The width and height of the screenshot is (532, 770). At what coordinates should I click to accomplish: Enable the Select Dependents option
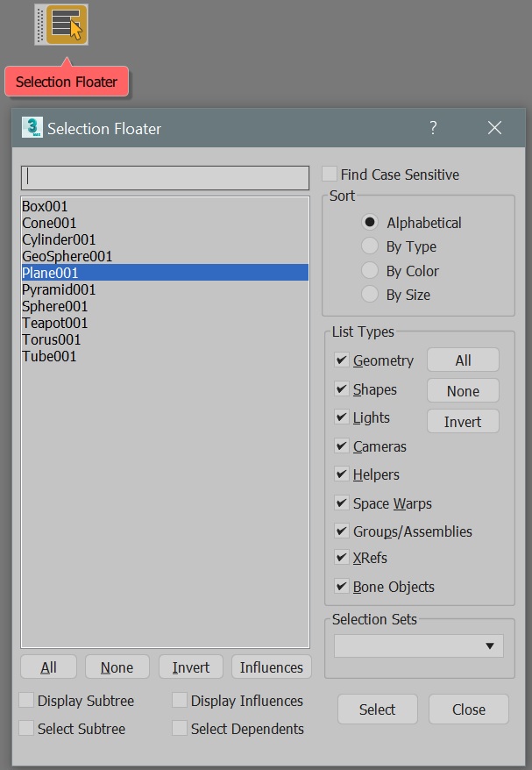pos(180,729)
